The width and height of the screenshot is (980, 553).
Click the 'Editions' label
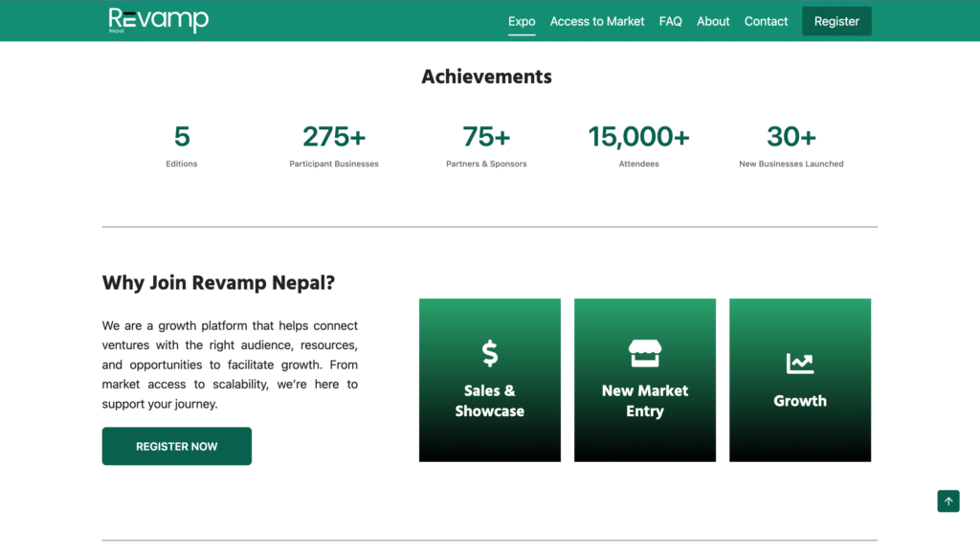[181, 164]
